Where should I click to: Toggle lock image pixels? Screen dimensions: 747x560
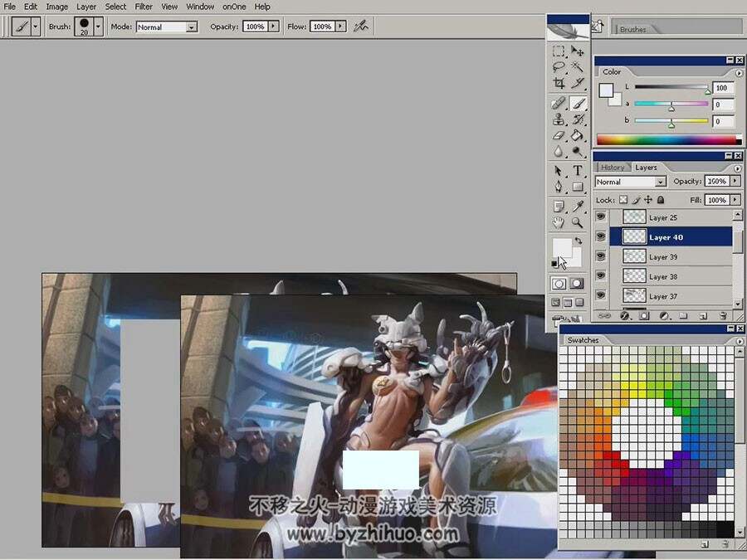tap(636, 200)
